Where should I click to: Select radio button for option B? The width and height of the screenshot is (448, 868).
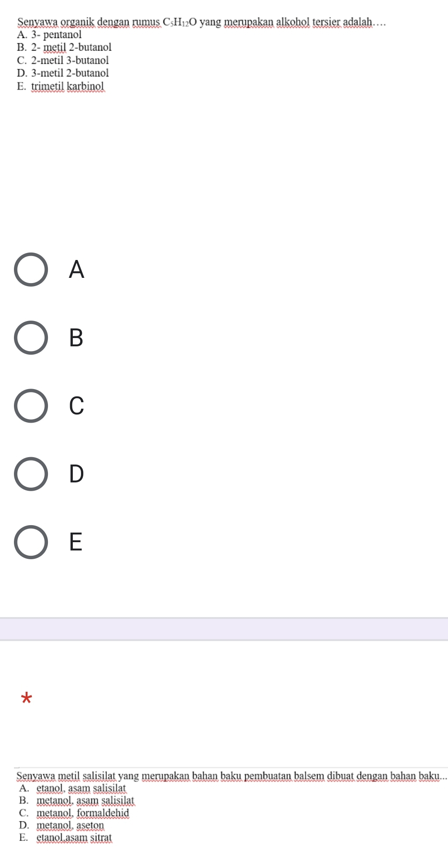point(31,338)
